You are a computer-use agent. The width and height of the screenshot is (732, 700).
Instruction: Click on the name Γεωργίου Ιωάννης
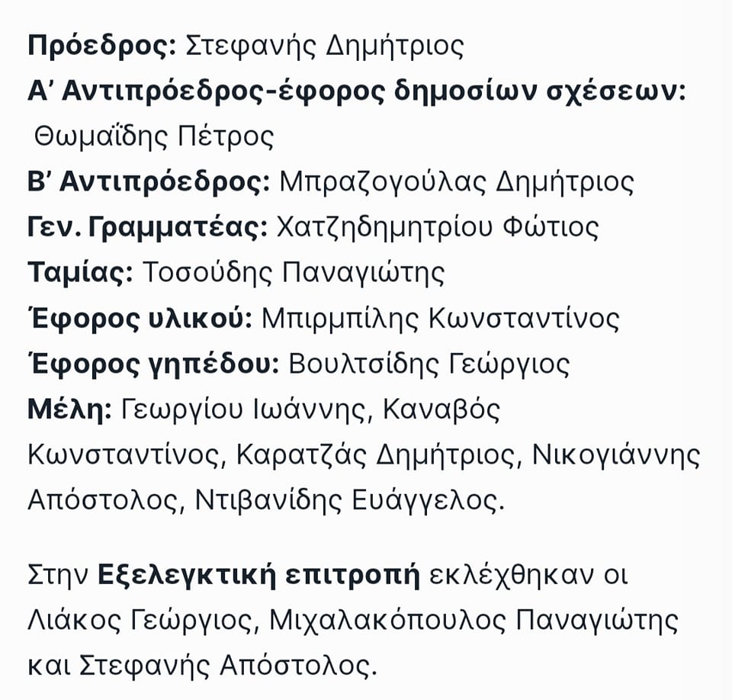(x=243, y=410)
